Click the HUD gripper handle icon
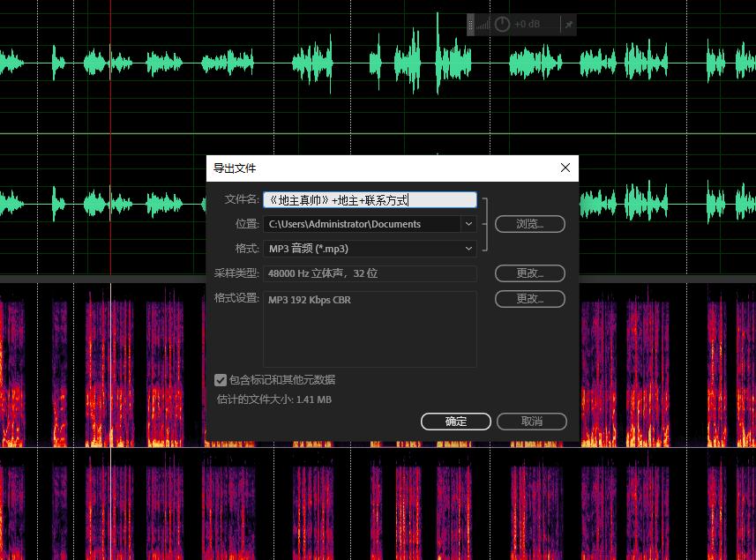The image size is (756, 560). pos(471,24)
